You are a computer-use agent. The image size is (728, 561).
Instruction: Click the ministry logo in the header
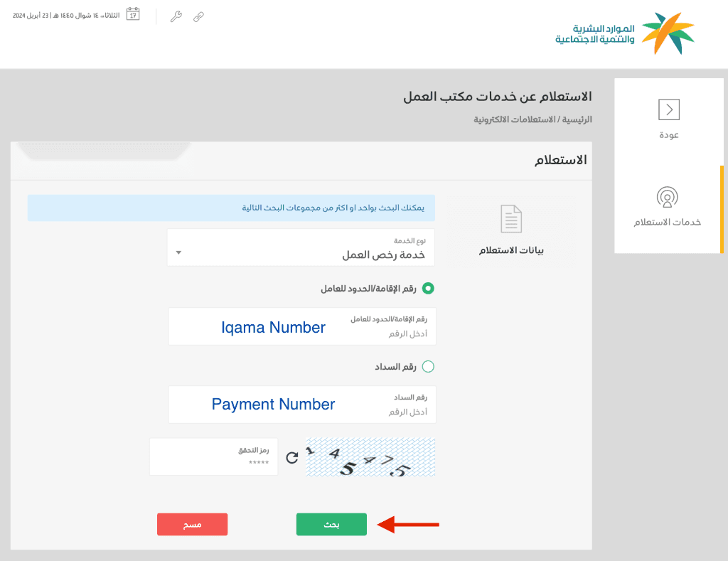[625, 33]
